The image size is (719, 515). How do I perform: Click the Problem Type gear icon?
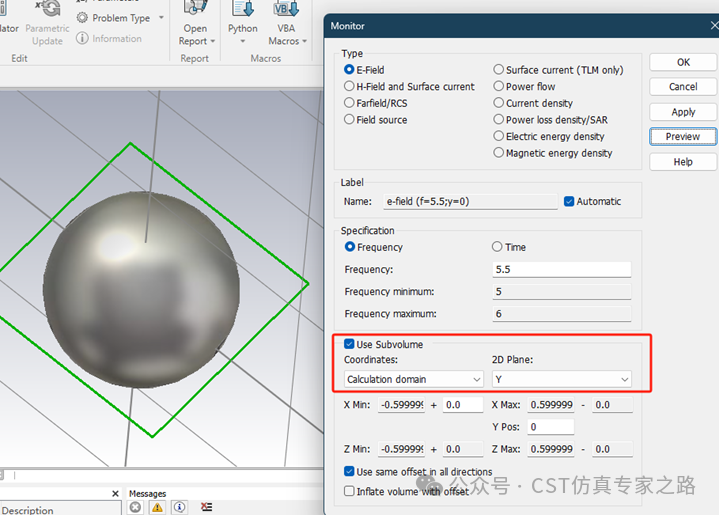point(82,18)
